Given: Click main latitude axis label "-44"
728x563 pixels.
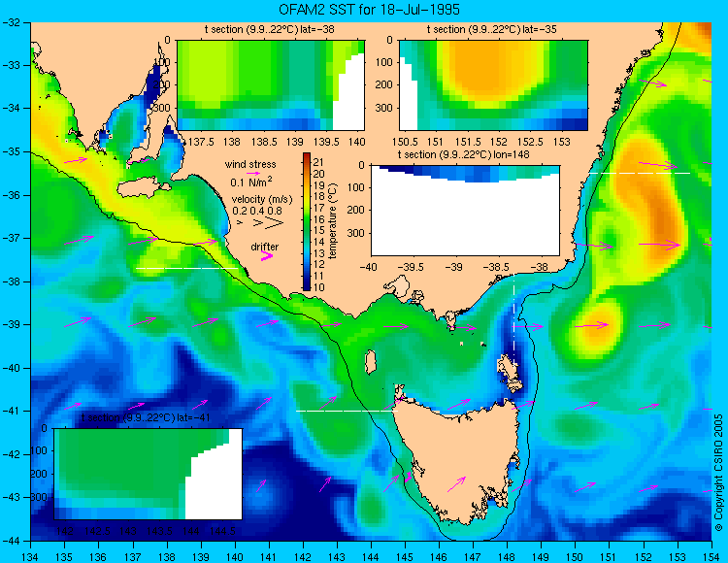Looking at the screenshot, I should coord(11,541).
